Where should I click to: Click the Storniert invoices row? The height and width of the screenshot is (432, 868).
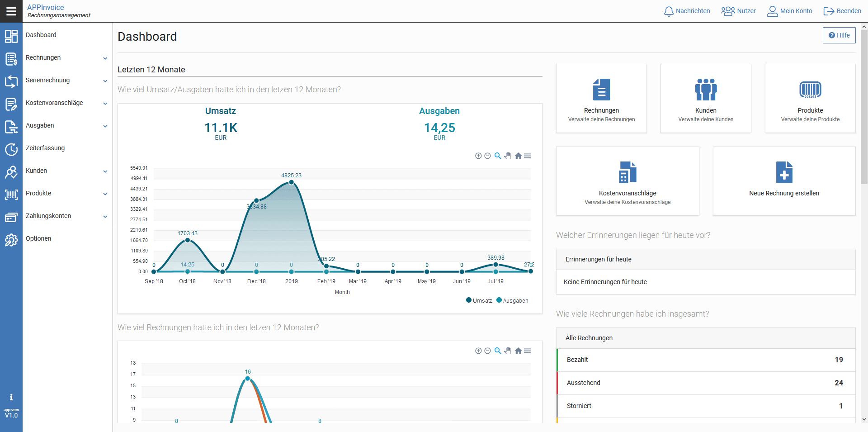click(706, 406)
